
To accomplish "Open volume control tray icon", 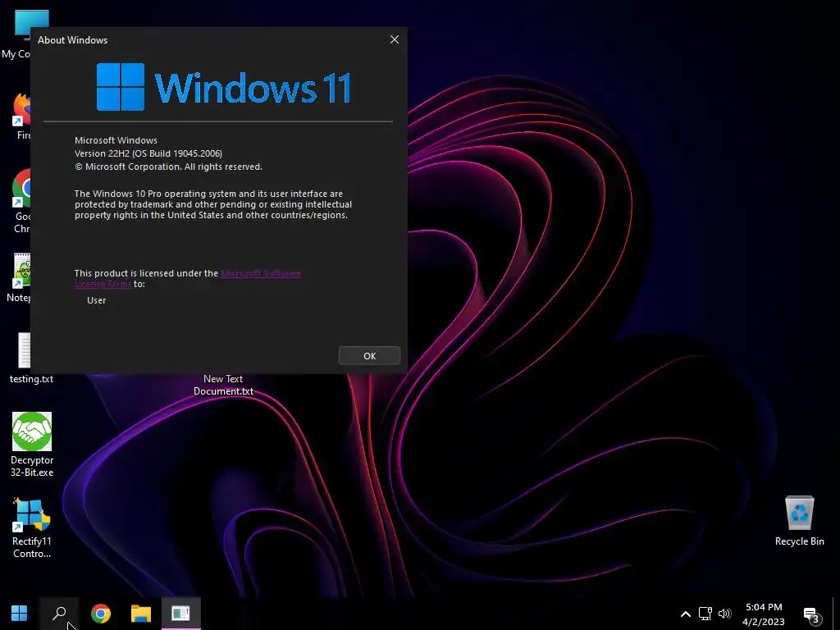I will [725, 614].
